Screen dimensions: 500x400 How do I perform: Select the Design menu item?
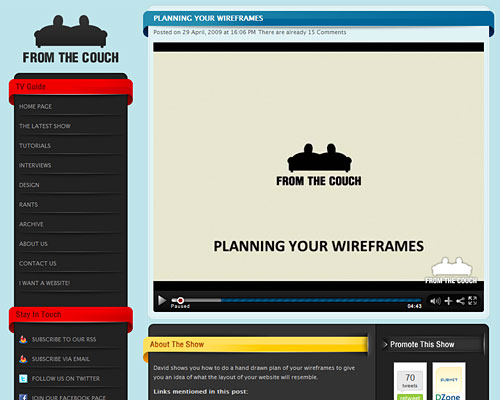pyautogui.click(x=29, y=185)
